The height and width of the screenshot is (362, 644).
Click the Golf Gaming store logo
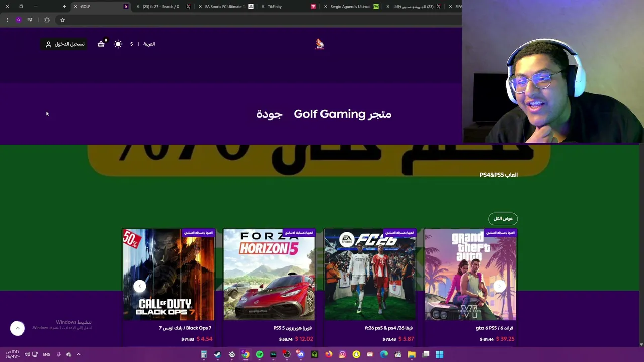tap(319, 44)
